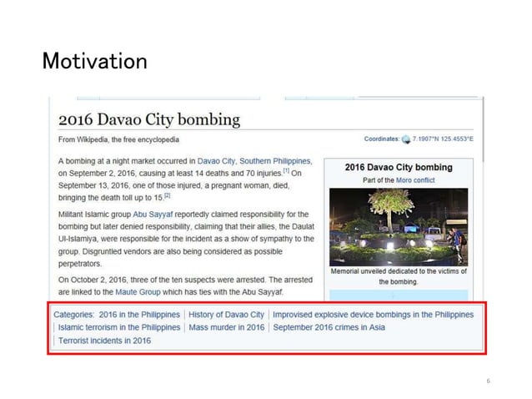Screen dimensions: 532x399
Task: Click the caption Memorial unveiled dedicated to the victims
Action: pos(399,276)
